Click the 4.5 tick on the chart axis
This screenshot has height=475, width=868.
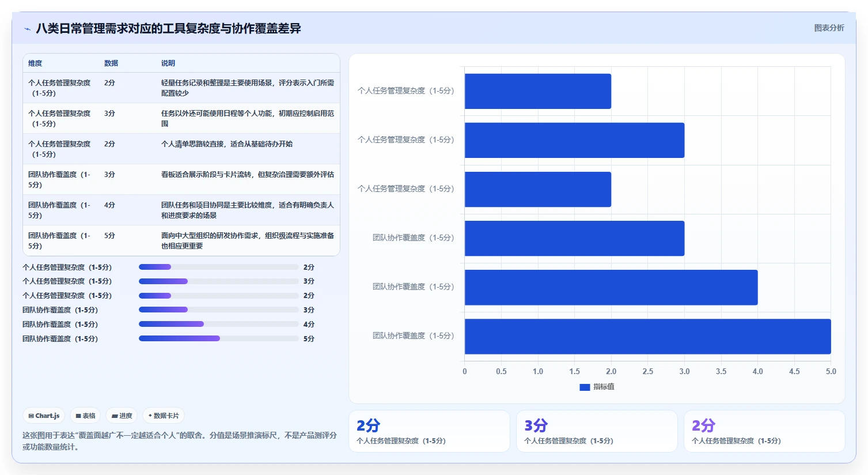pyautogui.click(x=794, y=371)
